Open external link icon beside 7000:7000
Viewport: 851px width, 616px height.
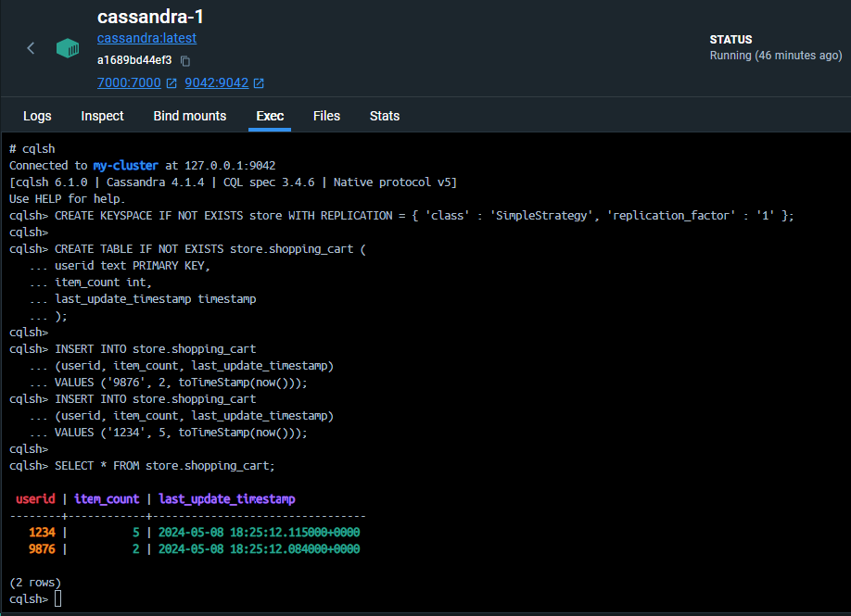click(171, 83)
